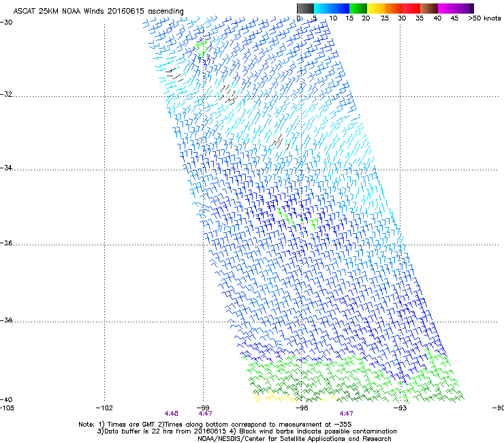Click the '10' label under the color bar
This screenshot has width=504, height=443.
tap(333, 18)
